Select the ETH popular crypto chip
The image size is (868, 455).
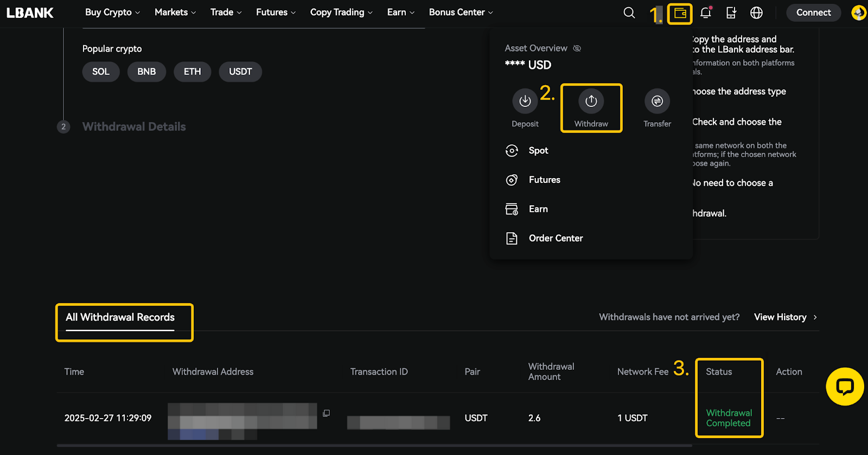192,72
